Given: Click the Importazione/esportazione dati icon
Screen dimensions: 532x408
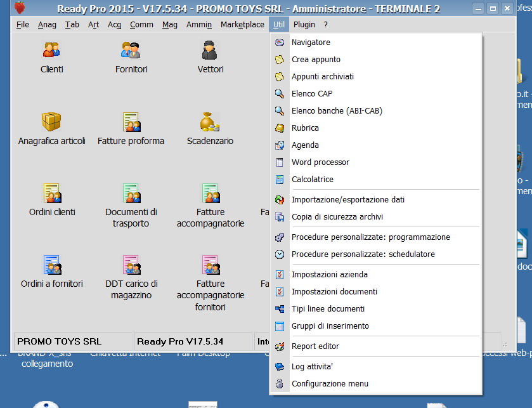Looking at the screenshot, I should (x=280, y=200).
